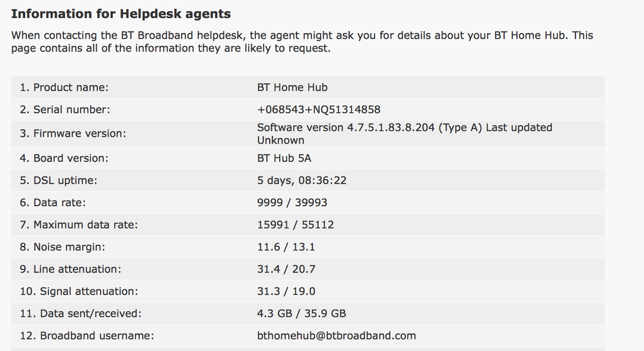This screenshot has width=644, height=351.
Task: Click the 15991 / 55112 value
Action: [x=295, y=225]
